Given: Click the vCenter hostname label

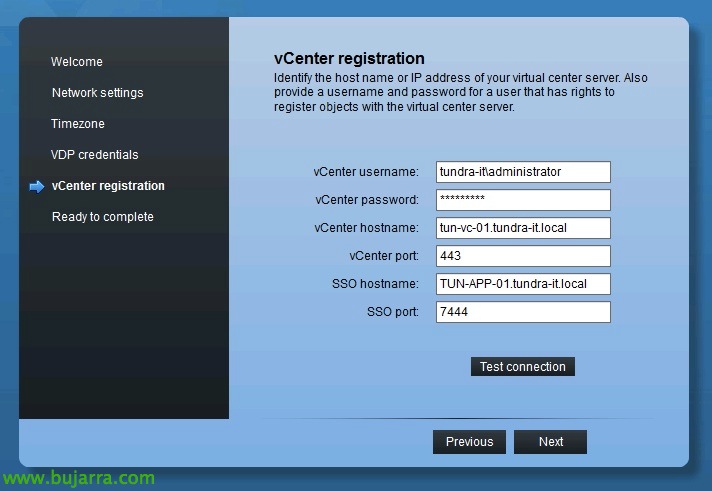Looking at the screenshot, I should tap(366, 228).
